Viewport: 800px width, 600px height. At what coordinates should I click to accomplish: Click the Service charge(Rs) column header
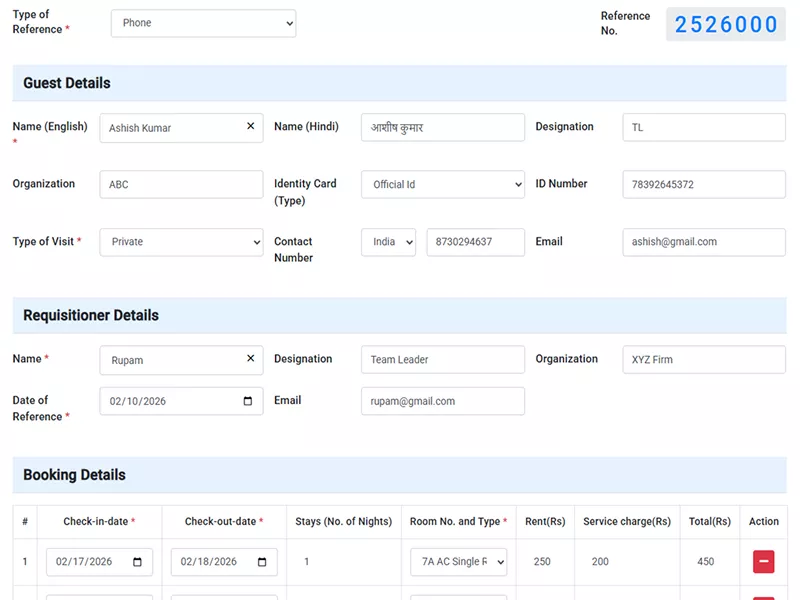(x=627, y=521)
